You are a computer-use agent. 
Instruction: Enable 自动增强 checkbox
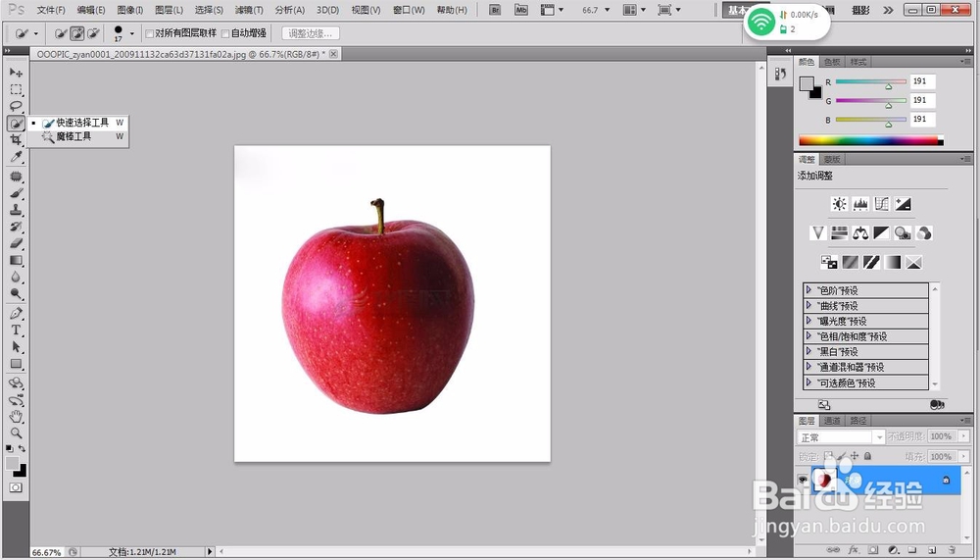click(225, 33)
